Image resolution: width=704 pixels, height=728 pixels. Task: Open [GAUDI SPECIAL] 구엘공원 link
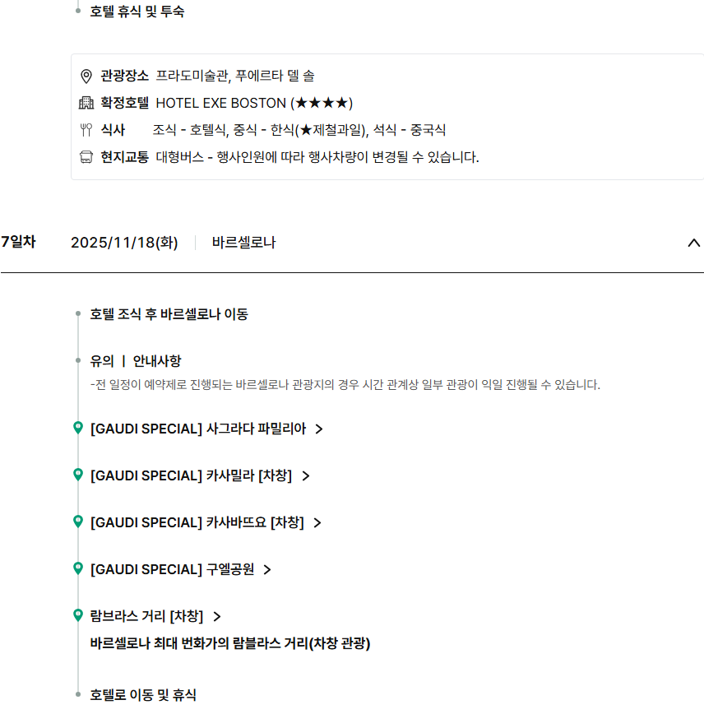pyautogui.click(x=172, y=569)
